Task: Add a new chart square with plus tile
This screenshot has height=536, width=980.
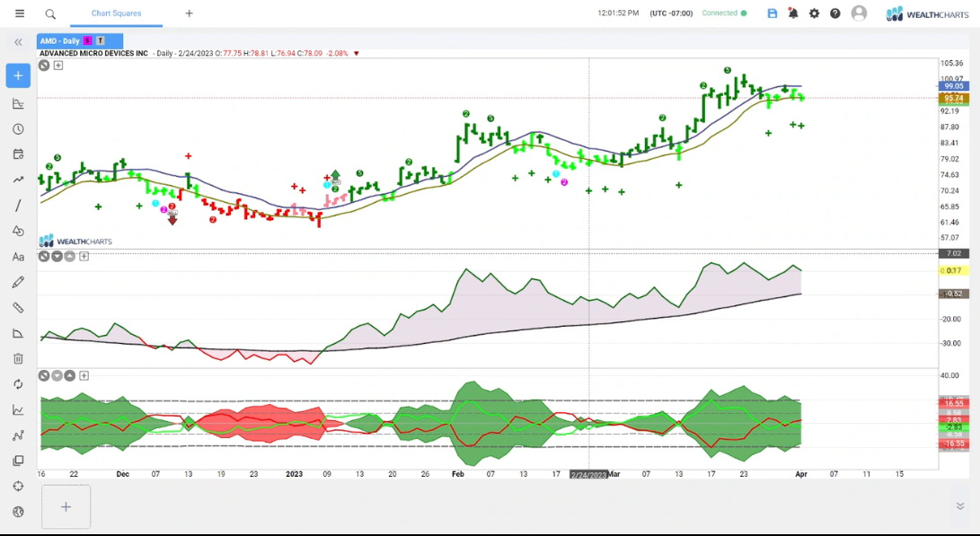Action: click(66, 507)
